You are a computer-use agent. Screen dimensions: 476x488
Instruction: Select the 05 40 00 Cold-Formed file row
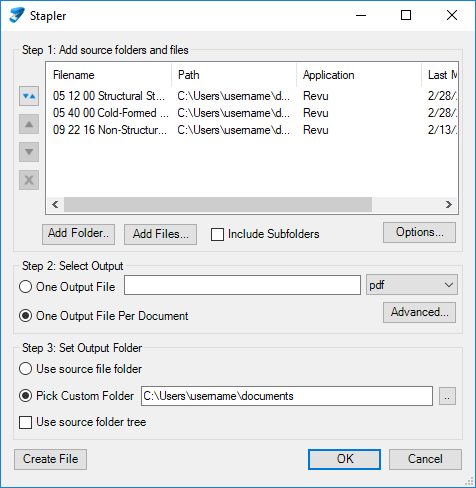[x=252, y=113]
